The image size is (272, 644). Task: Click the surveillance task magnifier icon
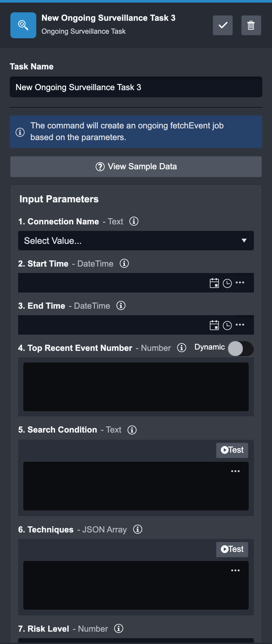[23, 25]
